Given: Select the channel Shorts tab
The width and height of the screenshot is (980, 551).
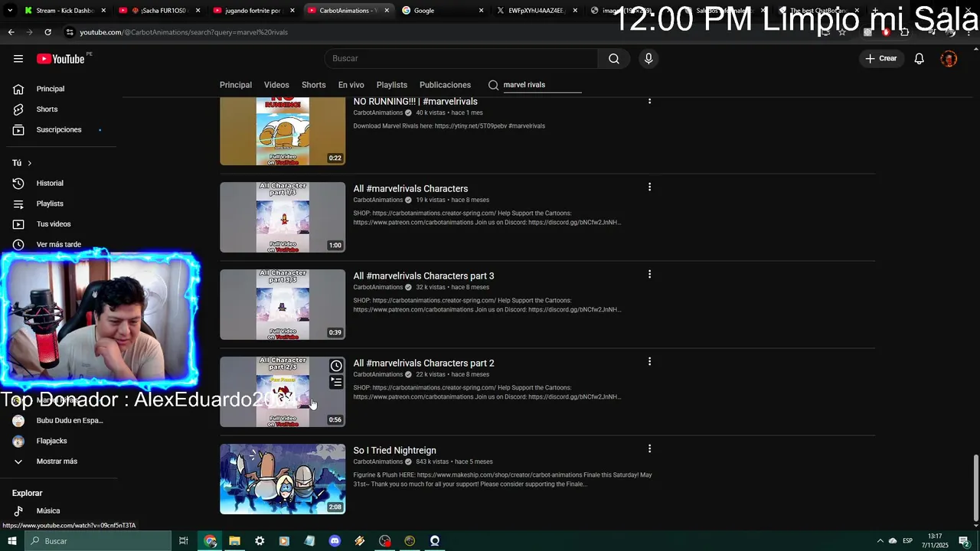Looking at the screenshot, I should 314,85.
